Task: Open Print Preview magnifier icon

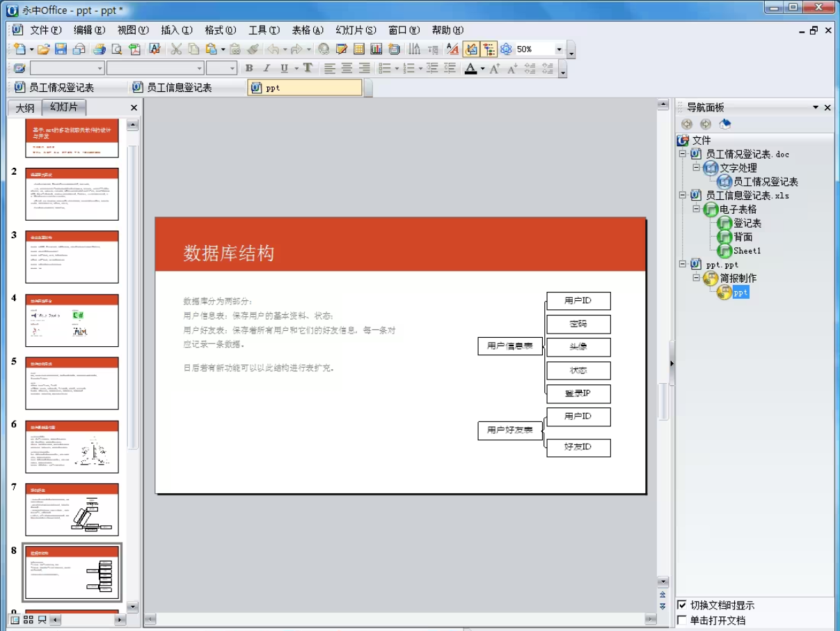Action: (x=117, y=49)
